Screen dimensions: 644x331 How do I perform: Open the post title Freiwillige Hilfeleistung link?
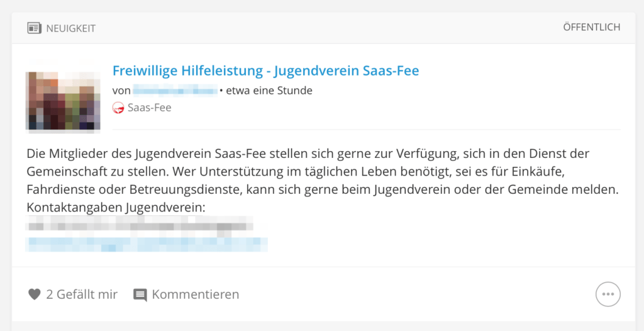266,70
